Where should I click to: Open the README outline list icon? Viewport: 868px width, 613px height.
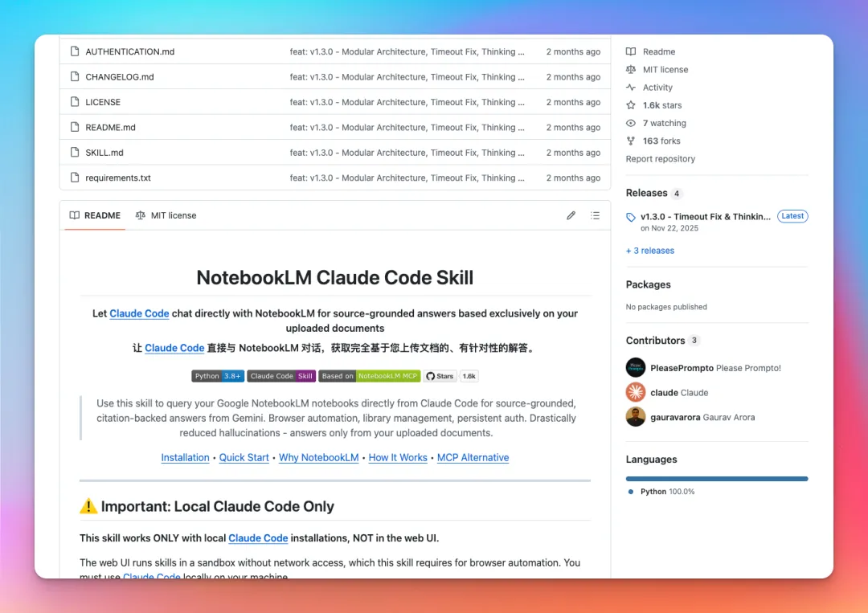pos(595,215)
